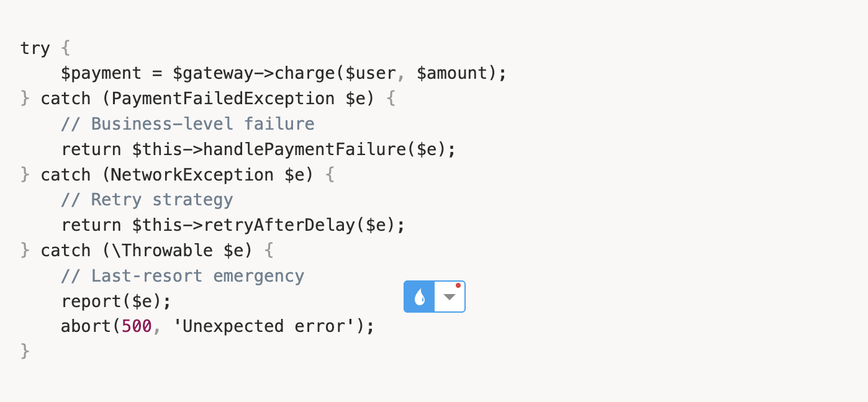
Task: Click the 'abort' function name
Action: point(86,326)
